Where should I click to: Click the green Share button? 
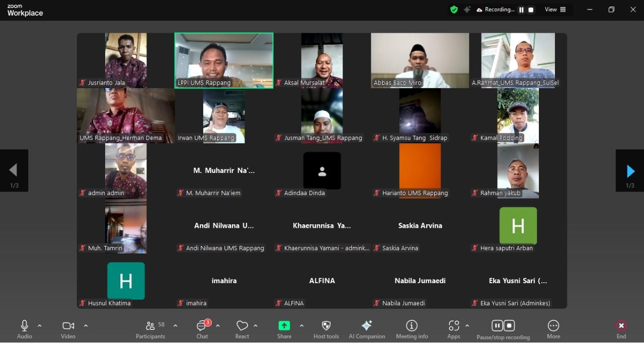point(284,325)
